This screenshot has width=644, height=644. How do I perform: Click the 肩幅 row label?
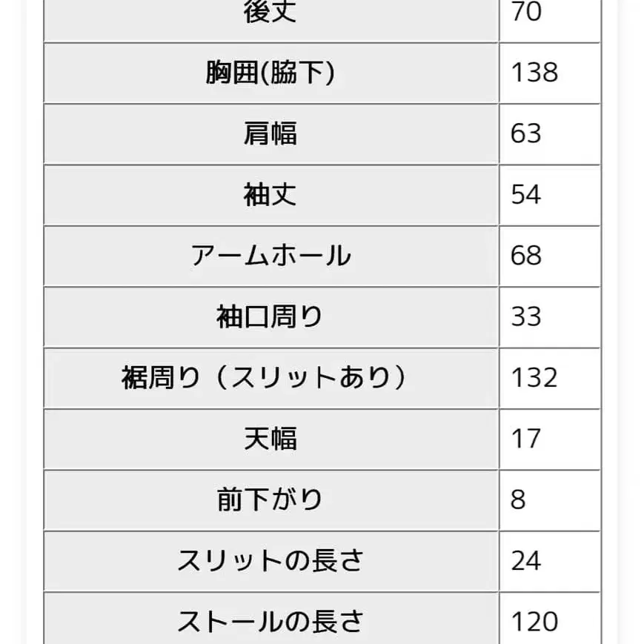[x=270, y=134]
